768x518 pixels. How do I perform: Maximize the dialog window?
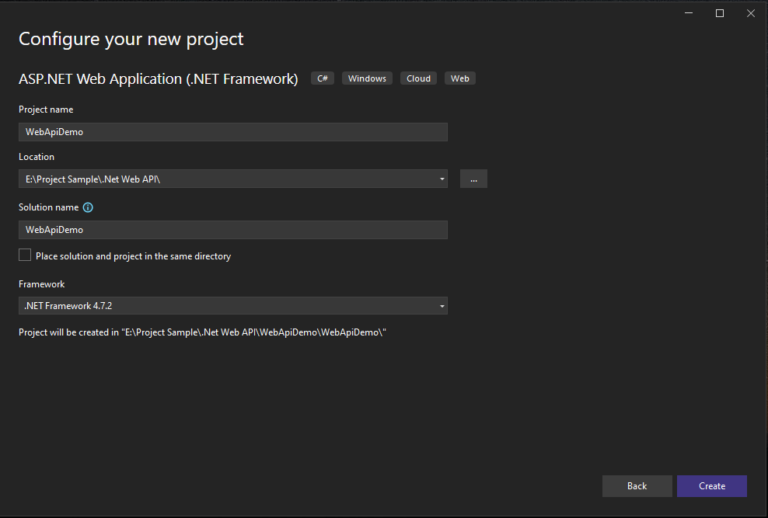point(720,13)
